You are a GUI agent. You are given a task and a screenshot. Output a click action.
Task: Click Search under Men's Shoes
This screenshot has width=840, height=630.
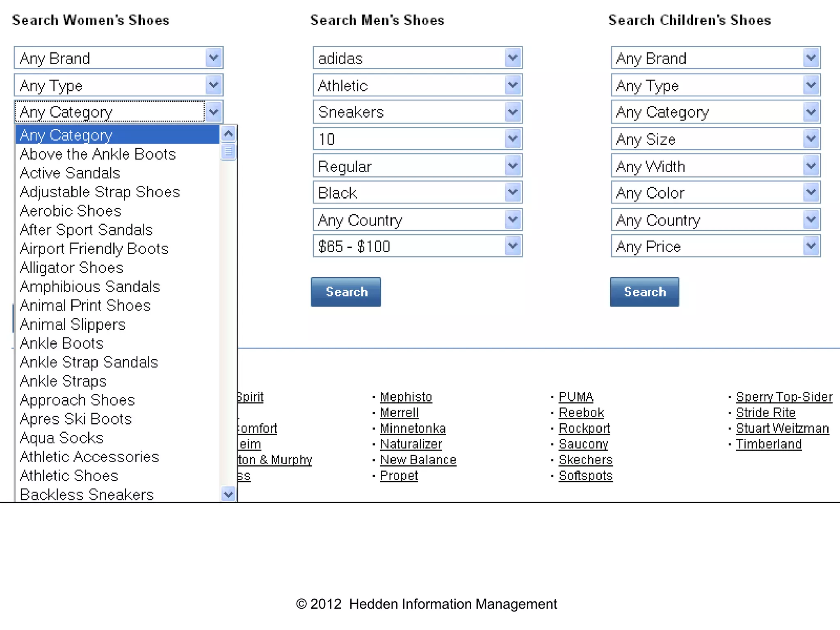346,292
